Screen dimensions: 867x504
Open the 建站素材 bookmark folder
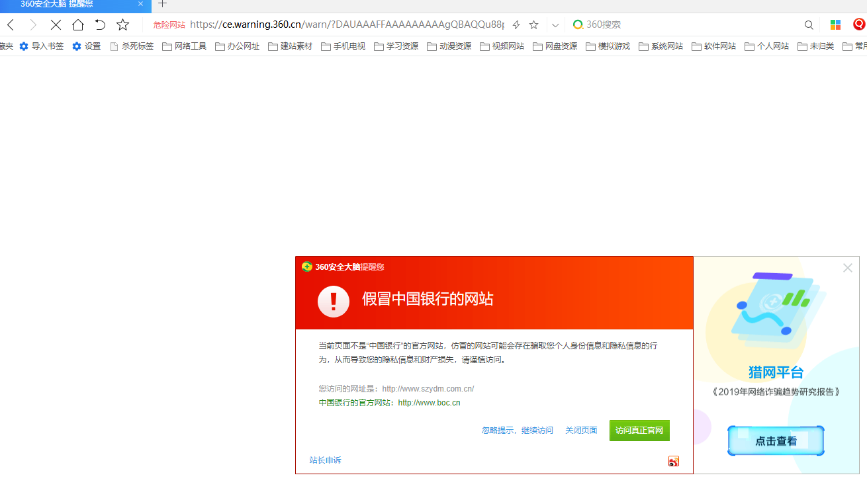click(x=291, y=46)
